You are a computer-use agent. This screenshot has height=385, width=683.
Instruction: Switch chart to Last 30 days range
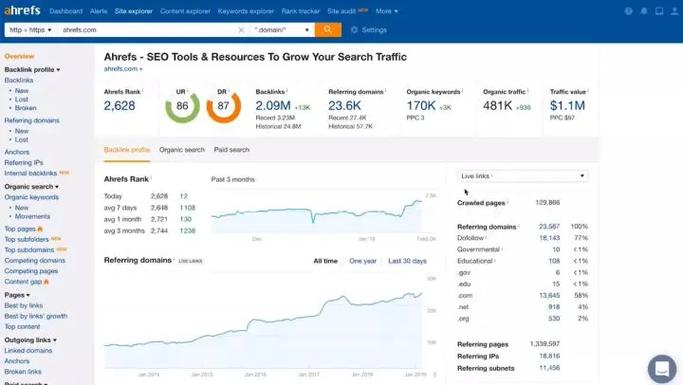click(x=407, y=261)
